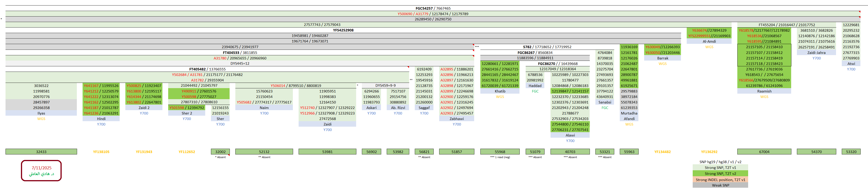Click the Al-Amdi name cell
868x190 pixels.
click(x=709, y=41)
